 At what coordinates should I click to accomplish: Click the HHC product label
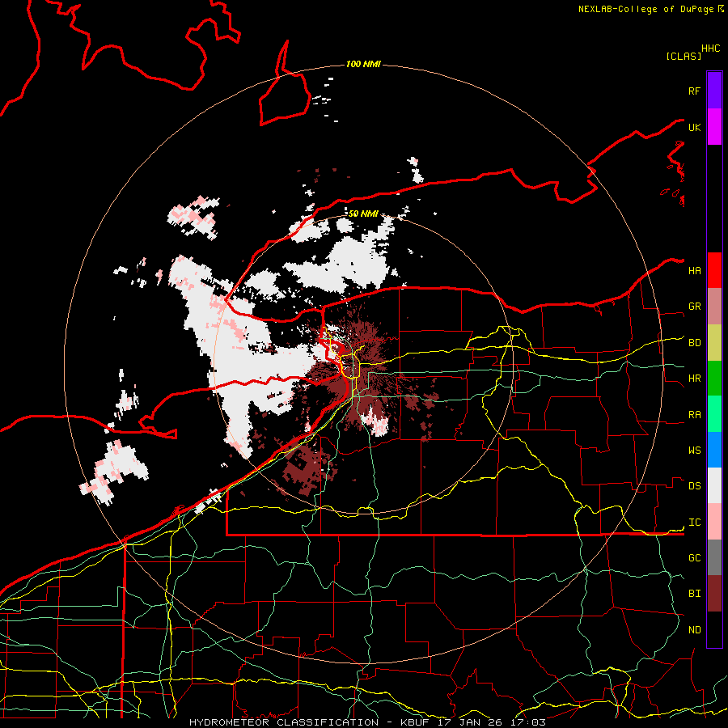coord(711,49)
